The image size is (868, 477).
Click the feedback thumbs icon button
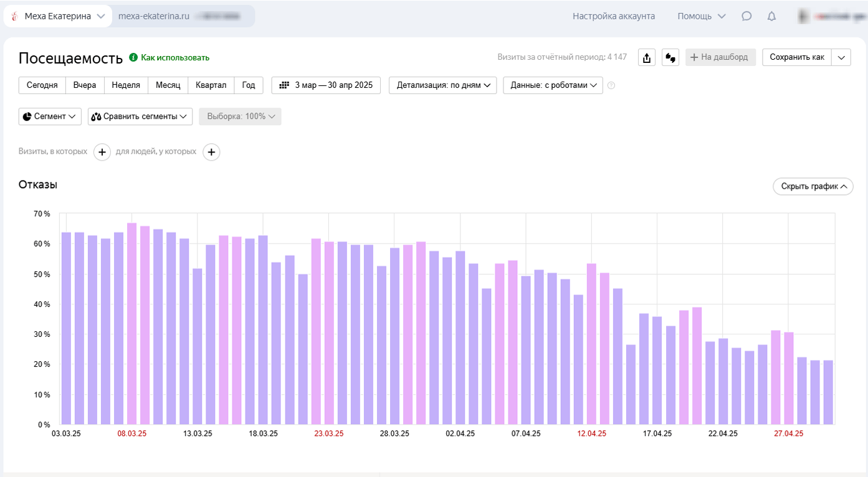point(670,58)
